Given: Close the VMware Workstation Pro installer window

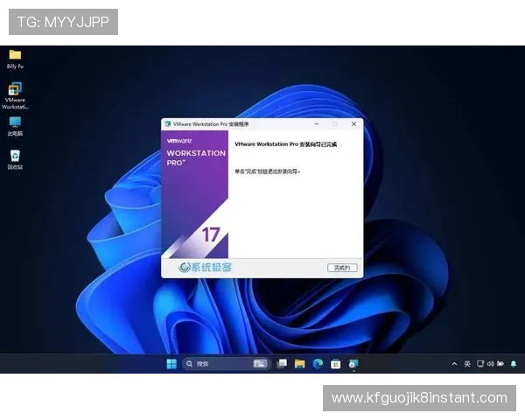Looking at the screenshot, I should tap(353, 124).
